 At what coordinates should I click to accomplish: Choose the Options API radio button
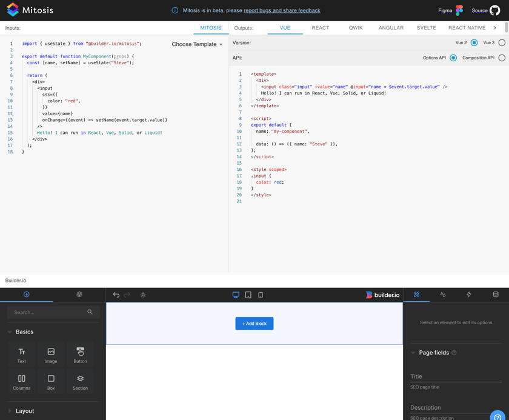[453, 58]
